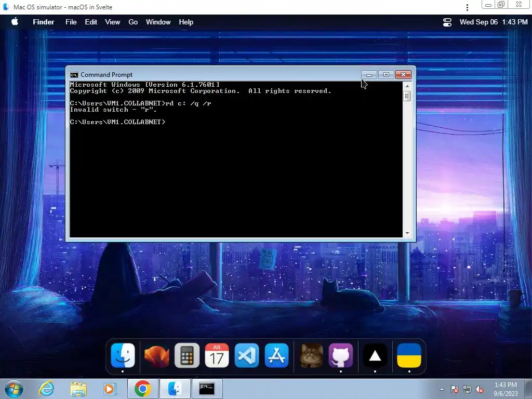This screenshot has height=399, width=532.
Task: Minimize the Command Prompt window
Action: [x=369, y=75]
